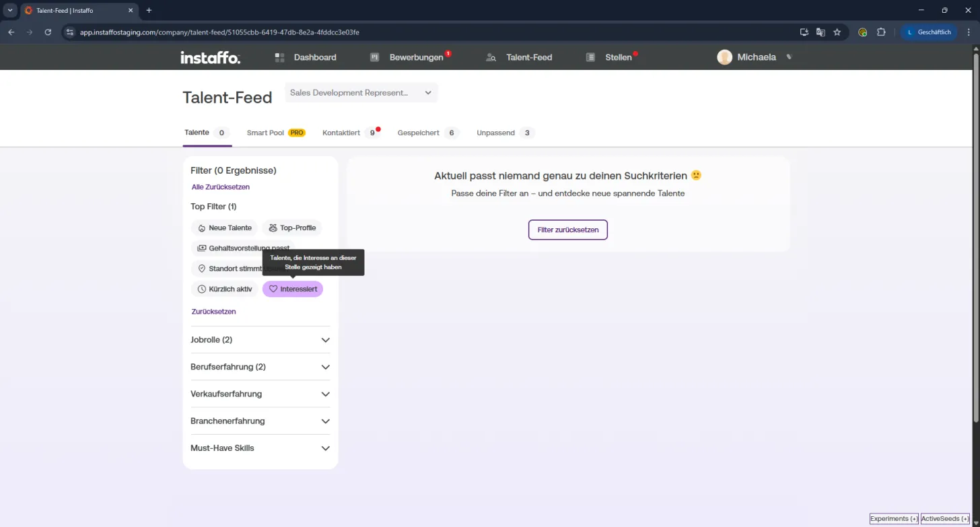Switch to the Unpassend tab
Image resolution: width=980 pixels, height=527 pixels.
click(505, 133)
